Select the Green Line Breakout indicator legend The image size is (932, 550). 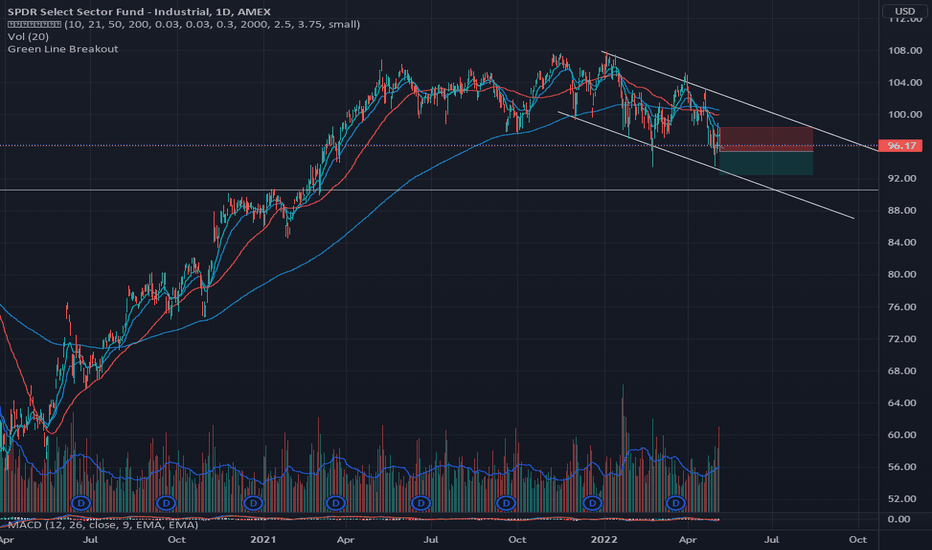62,49
